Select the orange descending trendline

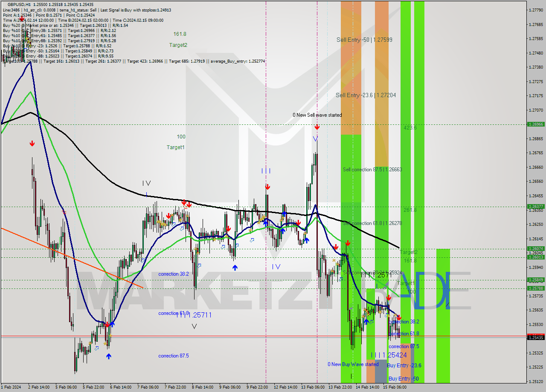[x=72, y=257]
